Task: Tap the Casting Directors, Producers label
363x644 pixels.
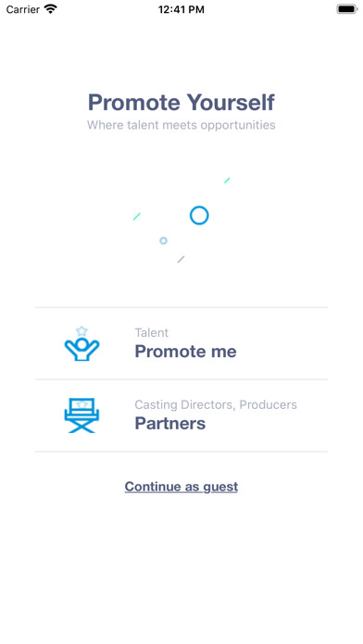Action: click(216, 405)
